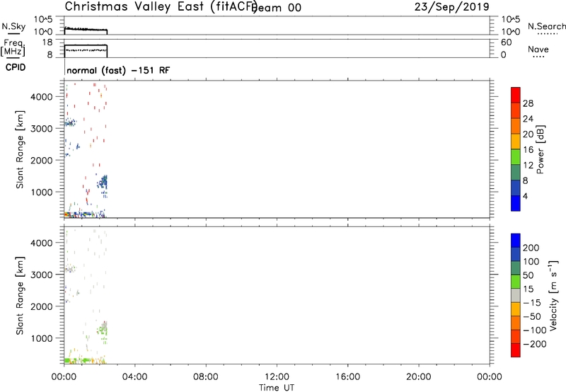Click the sky noise trace in the top panel
Screen dimensions: 566x392
(x=86, y=29)
